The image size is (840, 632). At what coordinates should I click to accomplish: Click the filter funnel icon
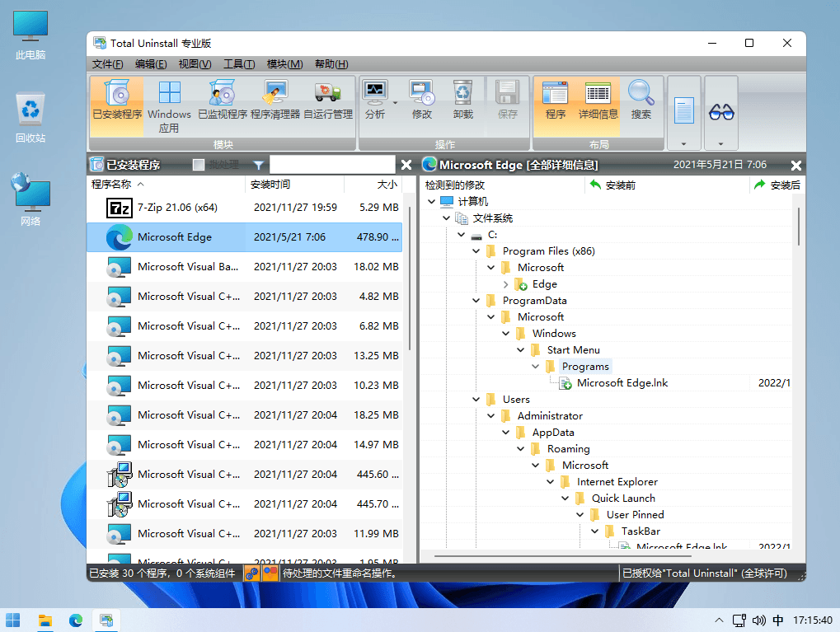259,165
